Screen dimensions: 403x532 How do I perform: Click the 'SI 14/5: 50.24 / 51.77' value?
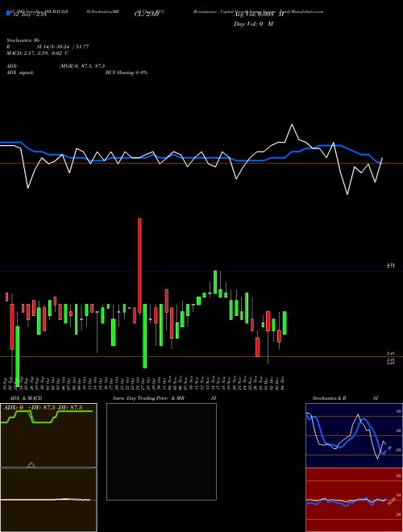63,47
